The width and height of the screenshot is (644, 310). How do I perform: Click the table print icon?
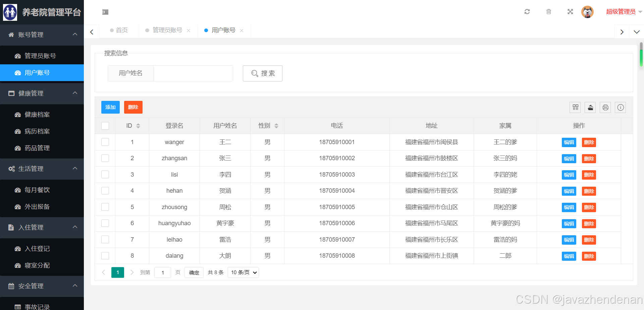coord(605,108)
